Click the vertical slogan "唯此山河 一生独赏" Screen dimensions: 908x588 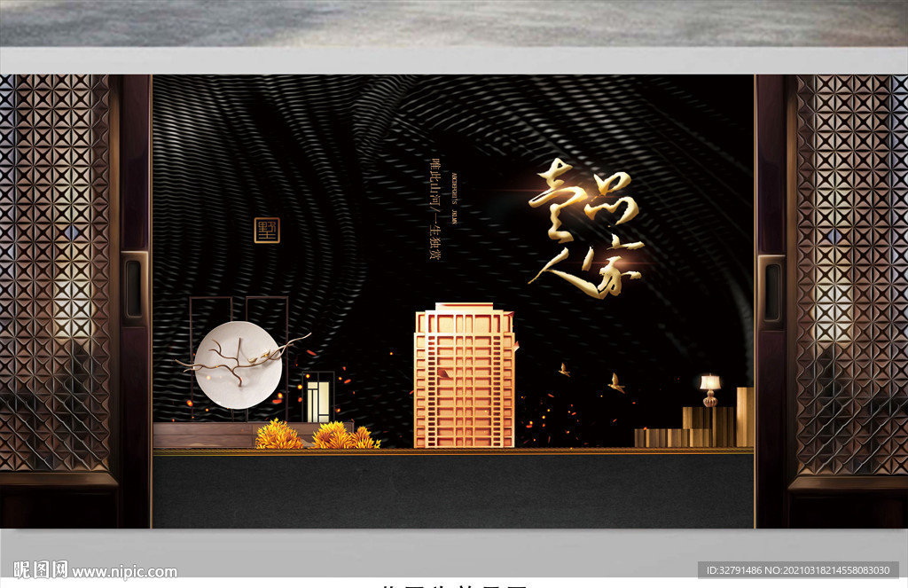434,208
